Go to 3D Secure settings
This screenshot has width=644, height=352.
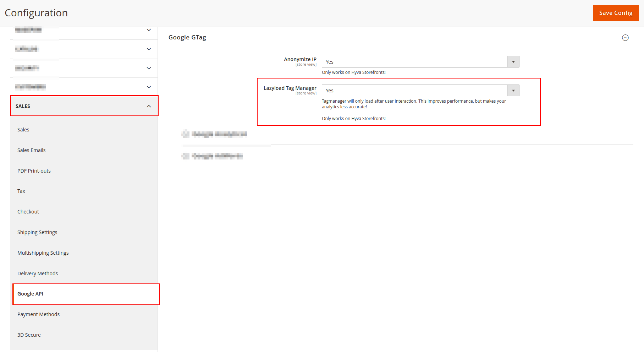[29, 335]
